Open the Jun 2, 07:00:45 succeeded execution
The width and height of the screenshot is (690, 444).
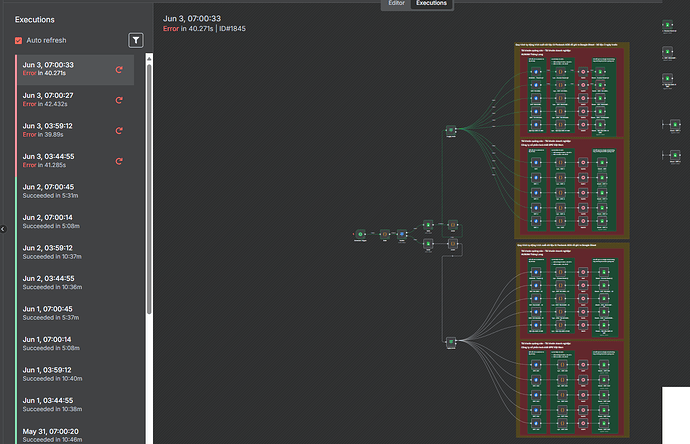tap(60, 191)
